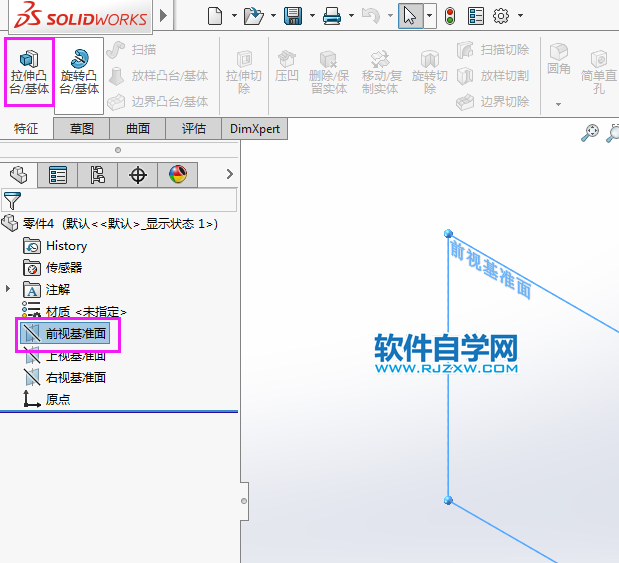Open an existing file
Screen dimensions: 619x563
[x=253, y=16]
